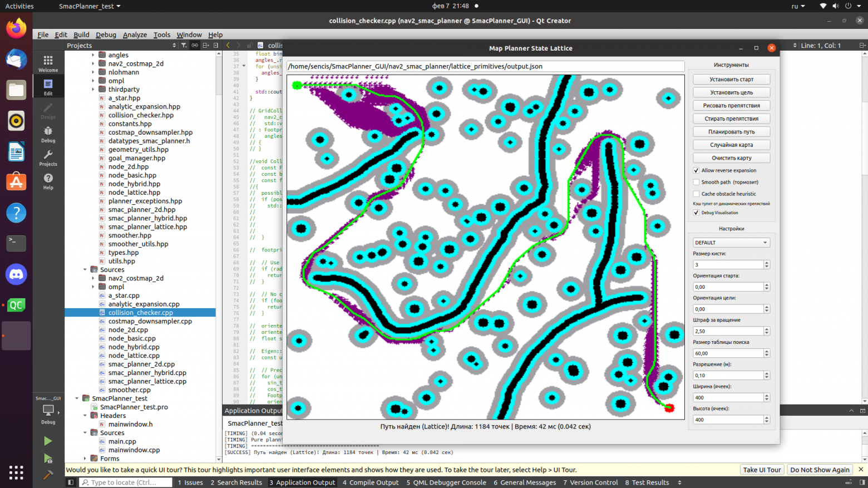Open Help mode in Qt Creator sidebar
Image resolution: width=868 pixels, height=488 pixels.
point(48,181)
